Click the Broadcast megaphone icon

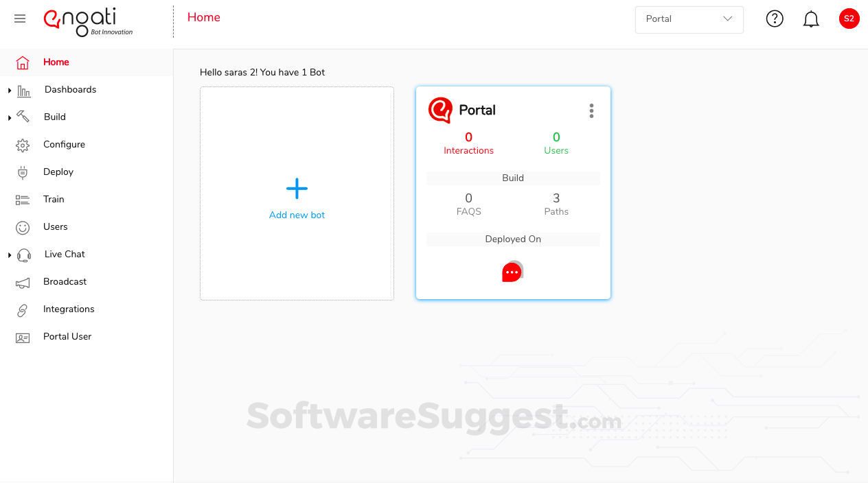coord(21,281)
